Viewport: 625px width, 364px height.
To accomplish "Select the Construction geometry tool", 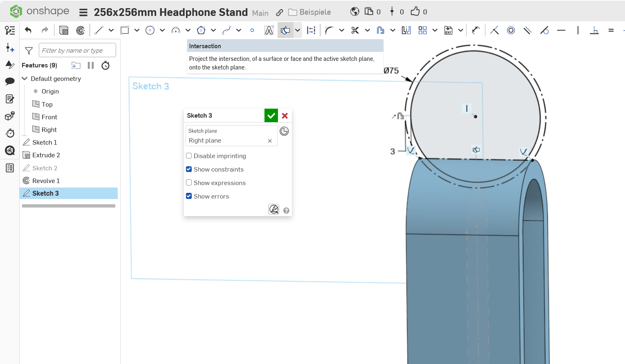I will [x=311, y=30].
